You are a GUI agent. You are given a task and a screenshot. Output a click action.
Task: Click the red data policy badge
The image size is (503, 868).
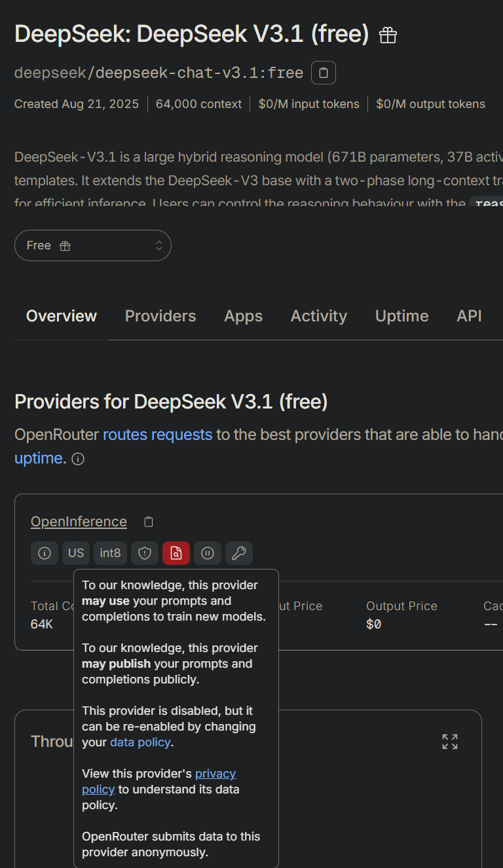pos(176,553)
